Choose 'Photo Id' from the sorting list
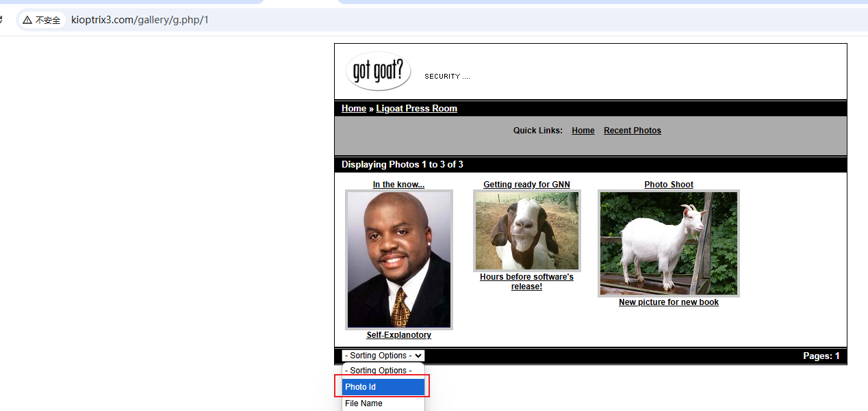The height and width of the screenshot is (411, 868). 383,387
